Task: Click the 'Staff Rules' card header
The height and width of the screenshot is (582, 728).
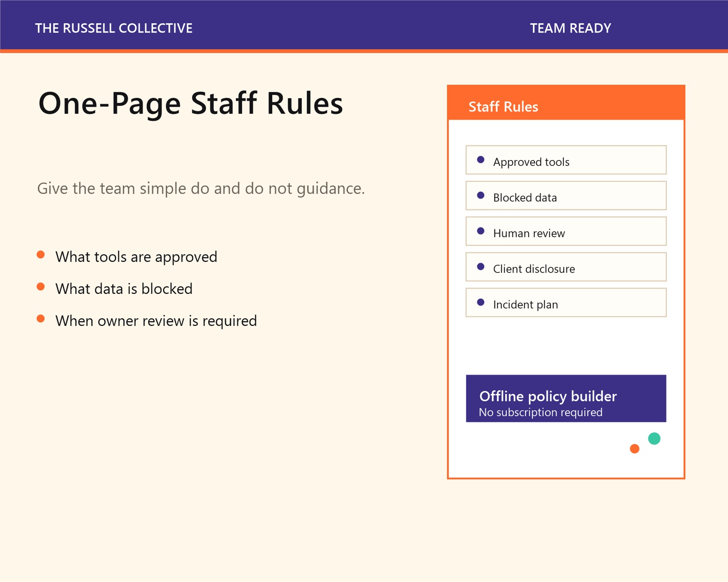Action: [566, 103]
